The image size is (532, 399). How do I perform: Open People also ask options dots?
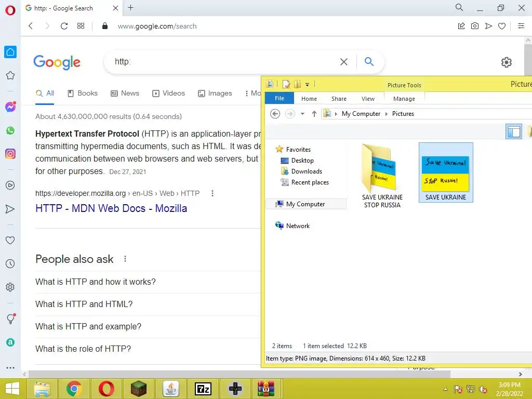click(x=125, y=259)
